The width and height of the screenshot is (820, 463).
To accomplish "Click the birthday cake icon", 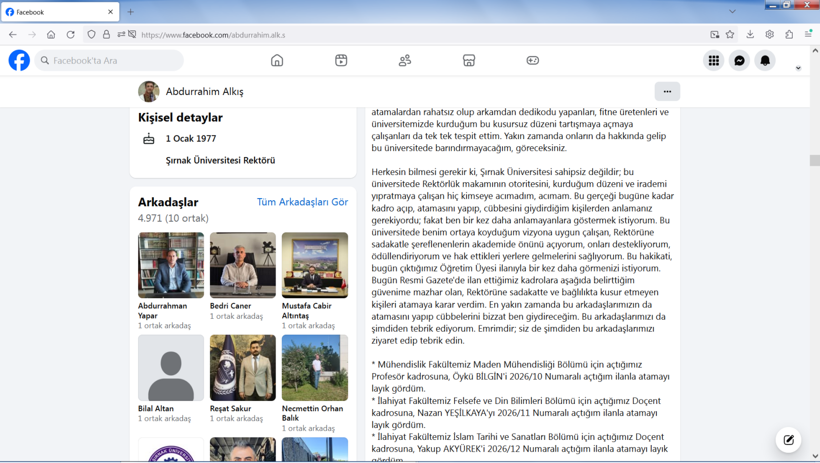I will coord(149,139).
